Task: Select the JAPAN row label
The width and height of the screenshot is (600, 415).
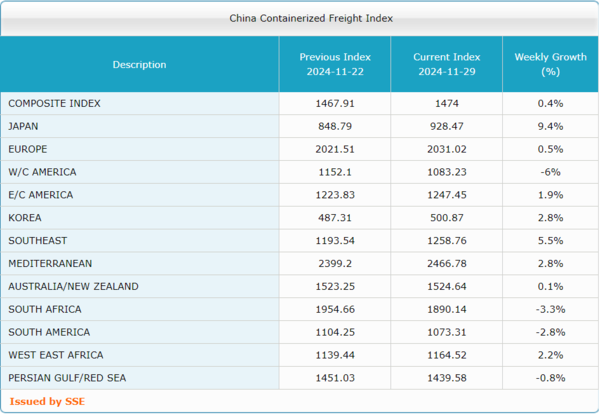Action: click(24, 126)
